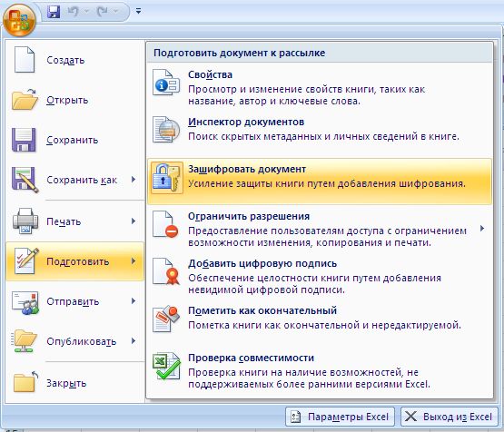Viewport: 504px width, 432px height.
Task: Click the Ограничить разрешения restricted document icon
Action: click(x=165, y=224)
